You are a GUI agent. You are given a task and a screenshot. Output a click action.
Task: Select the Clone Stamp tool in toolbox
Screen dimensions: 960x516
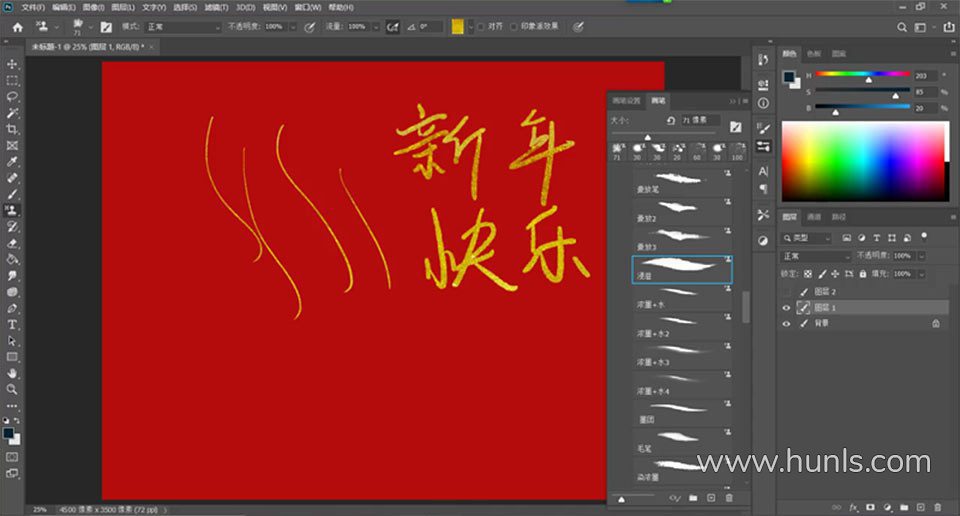pos(12,210)
